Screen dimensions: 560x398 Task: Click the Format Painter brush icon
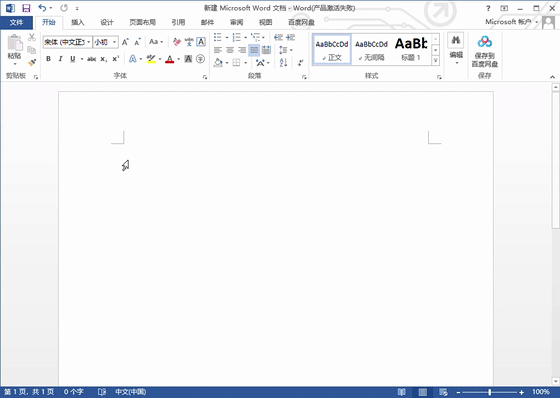(32, 63)
